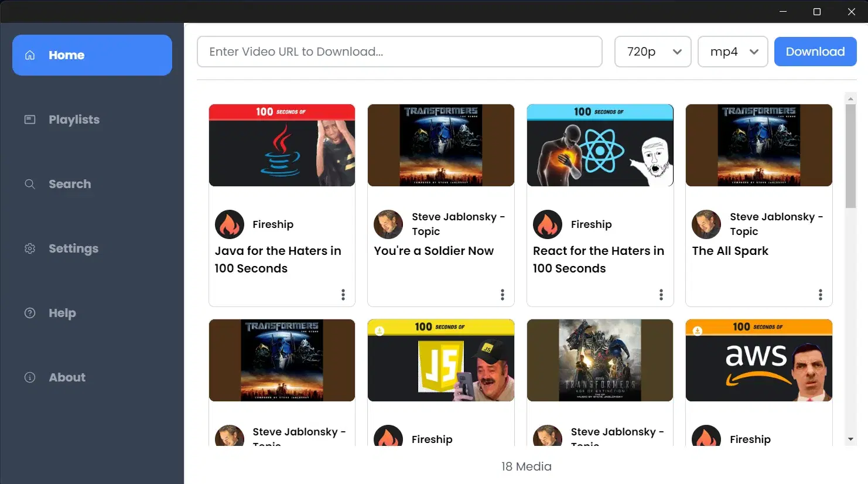Open the JS 100 seconds thumbnail

(x=441, y=360)
